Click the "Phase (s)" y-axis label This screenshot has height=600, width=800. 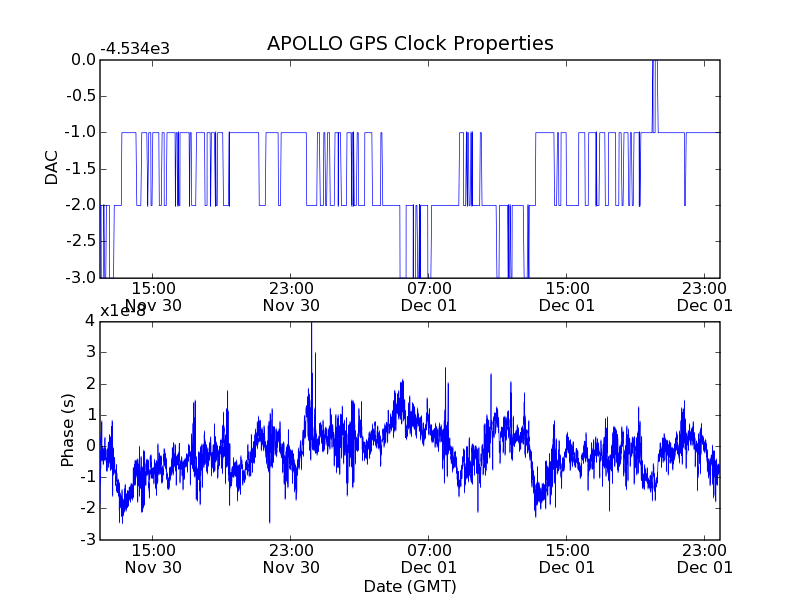[x=67, y=430]
